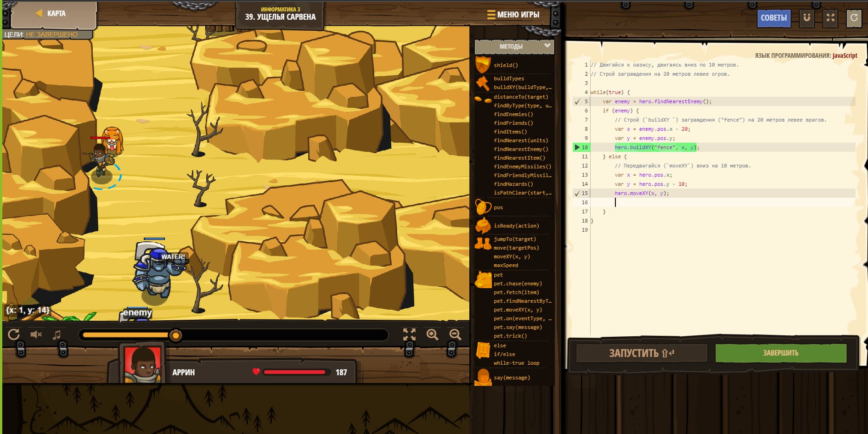Click the replay level restart icon
Viewport: 868px width, 434px height.
click(14, 334)
